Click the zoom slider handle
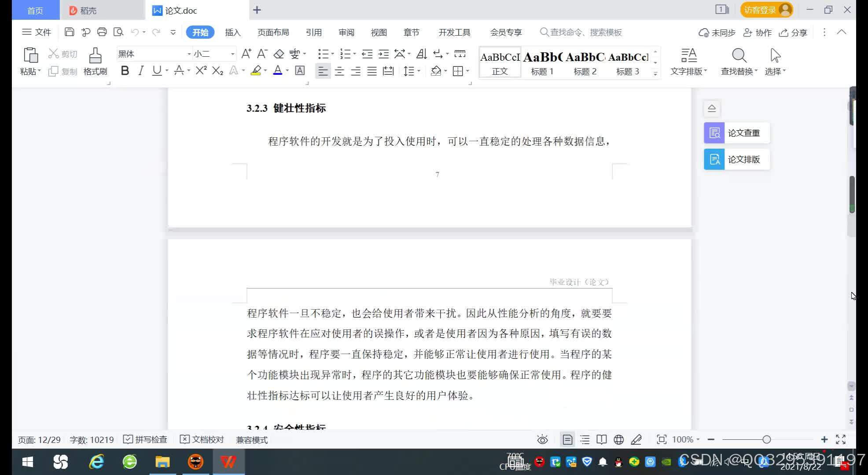868x475 pixels. (x=767, y=439)
